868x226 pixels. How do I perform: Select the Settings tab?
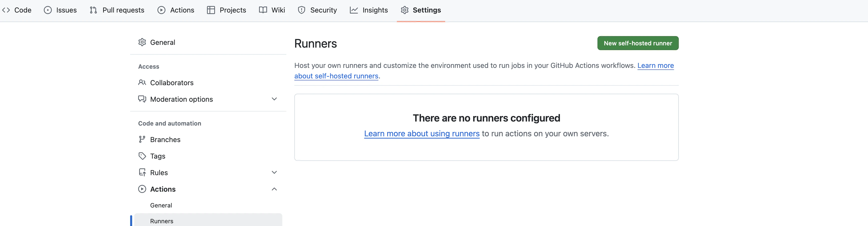tap(421, 10)
